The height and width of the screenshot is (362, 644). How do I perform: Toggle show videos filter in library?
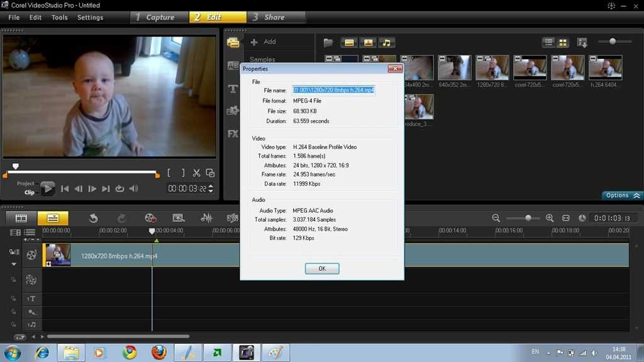349,43
